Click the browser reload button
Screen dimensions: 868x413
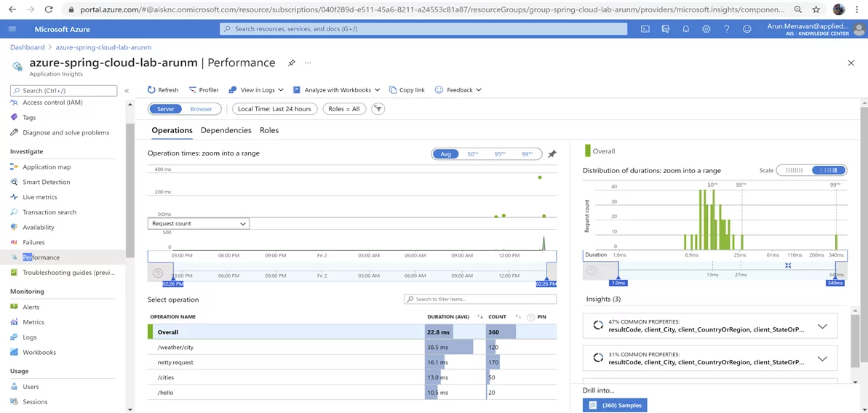click(49, 9)
